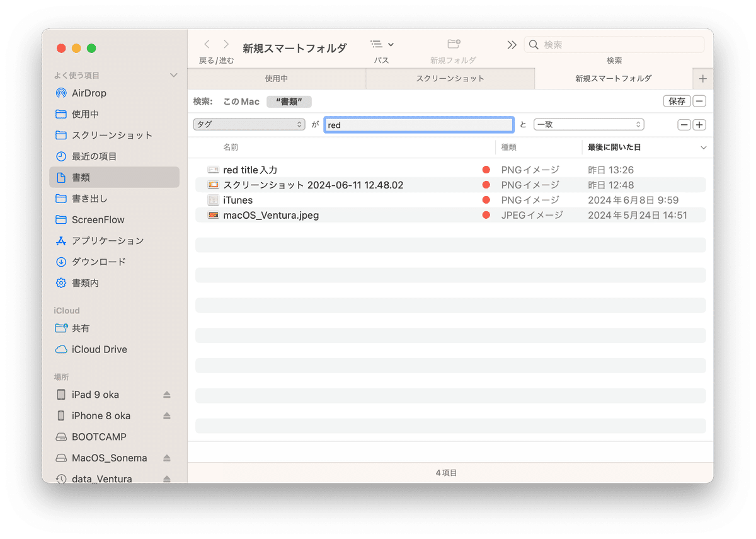
Task: Click the file icon of スクリーンショット 2024-06-11
Action: pos(214,185)
